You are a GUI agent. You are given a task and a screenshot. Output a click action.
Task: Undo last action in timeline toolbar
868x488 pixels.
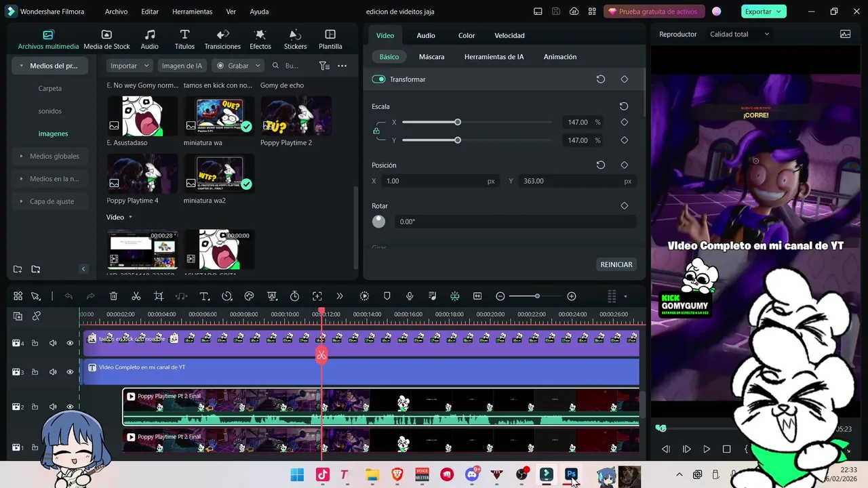pyautogui.click(x=68, y=296)
